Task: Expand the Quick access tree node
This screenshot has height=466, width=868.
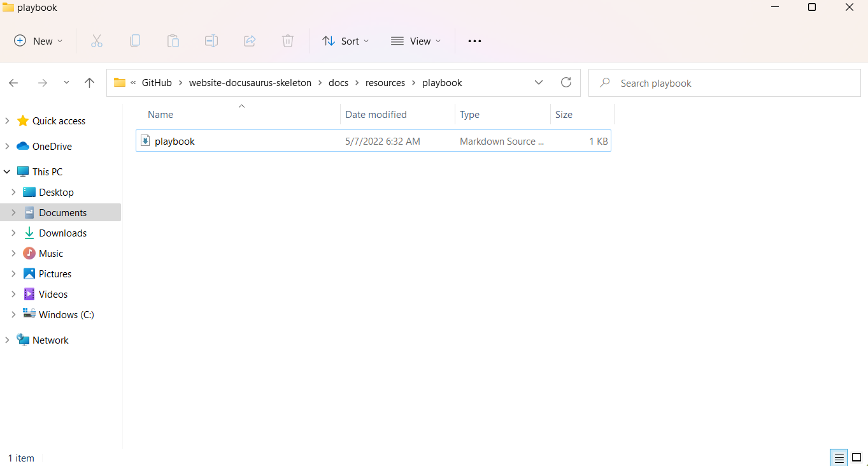Action: 8,120
